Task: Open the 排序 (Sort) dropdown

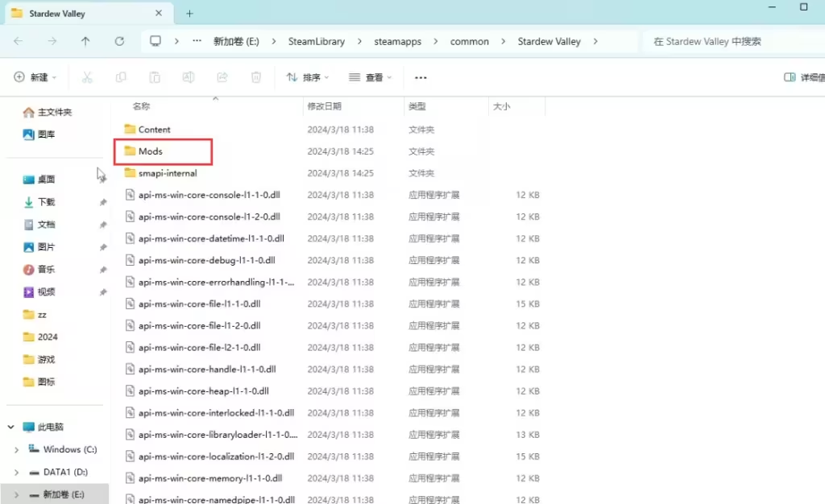Action: pos(308,78)
